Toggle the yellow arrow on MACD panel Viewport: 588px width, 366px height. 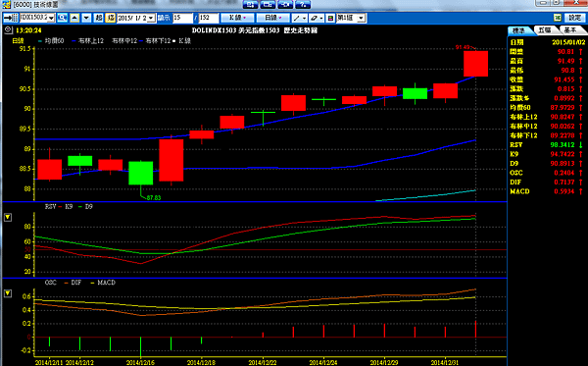8,293
